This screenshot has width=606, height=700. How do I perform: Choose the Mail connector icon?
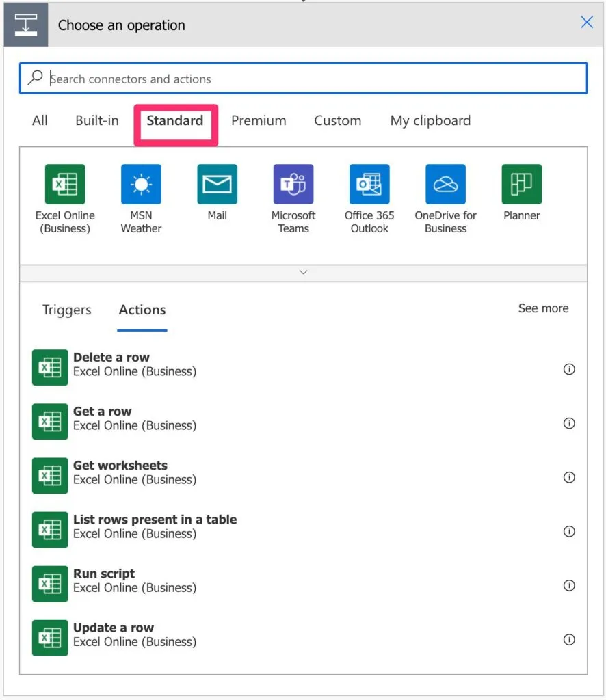point(217,185)
